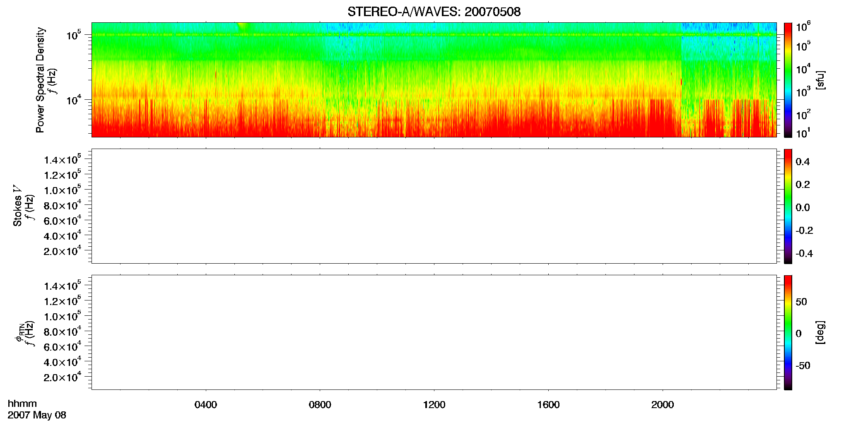Viewport: 868px width, 447px height.
Task: Click the Power Spectral Density axis label
Action: click(x=40, y=80)
